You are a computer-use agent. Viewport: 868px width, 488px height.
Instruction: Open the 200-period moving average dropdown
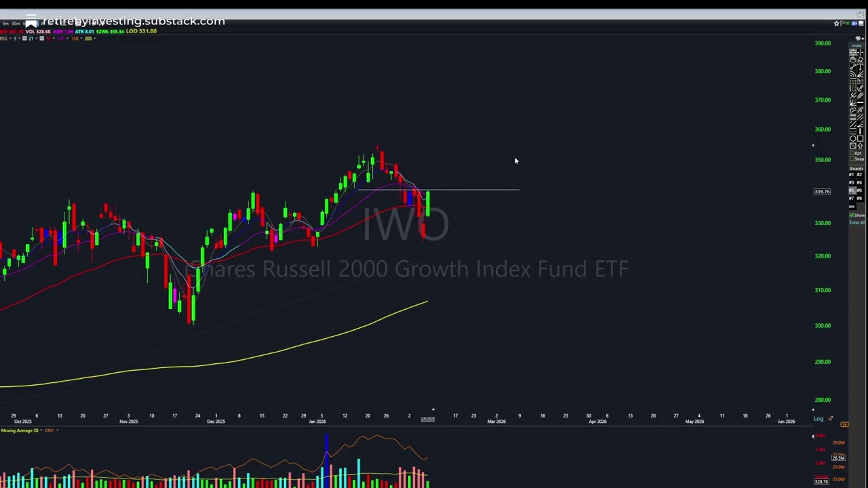tap(95, 39)
